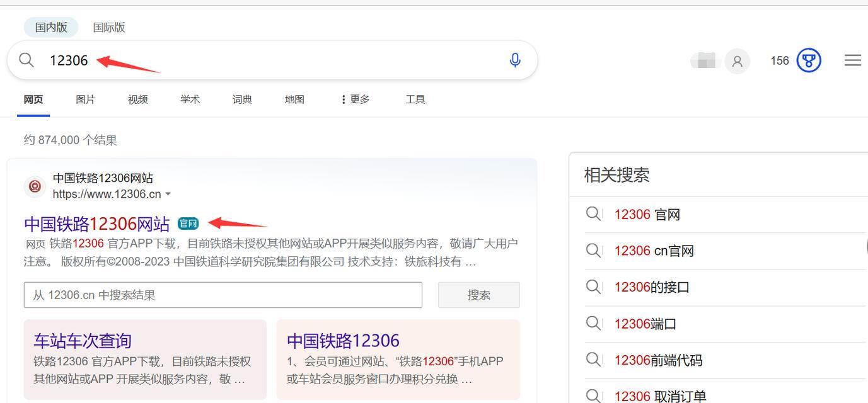Click search icon beside 12306前端代码
Screen dimensions: 868x403
[x=593, y=360]
